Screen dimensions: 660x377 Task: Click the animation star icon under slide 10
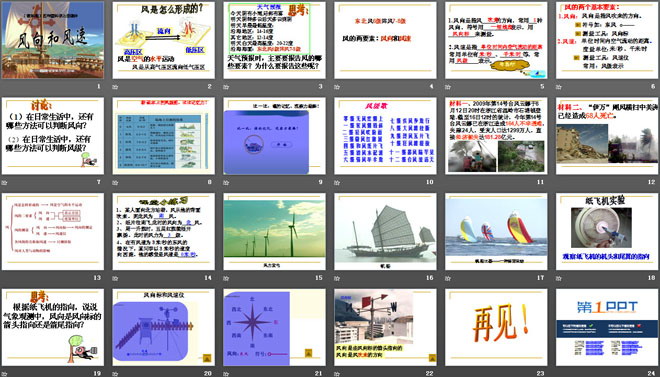point(337,183)
